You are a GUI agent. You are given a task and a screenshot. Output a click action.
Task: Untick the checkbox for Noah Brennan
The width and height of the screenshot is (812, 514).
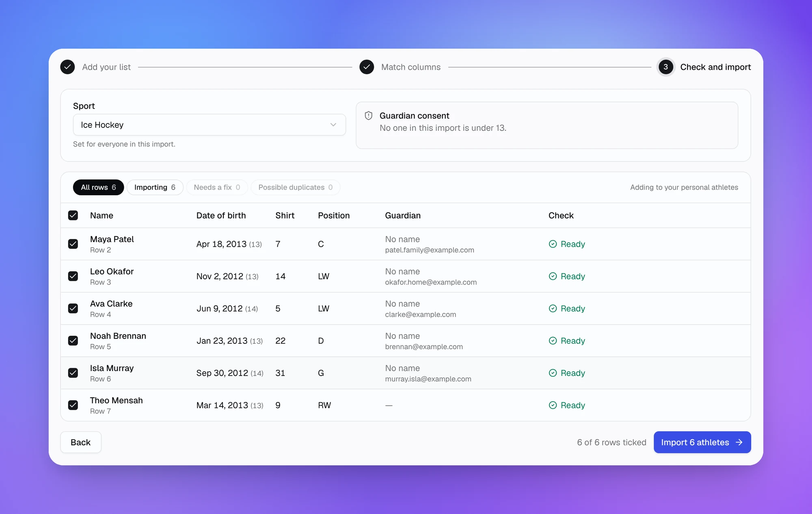pyautogui.click(x=73, y=341)
